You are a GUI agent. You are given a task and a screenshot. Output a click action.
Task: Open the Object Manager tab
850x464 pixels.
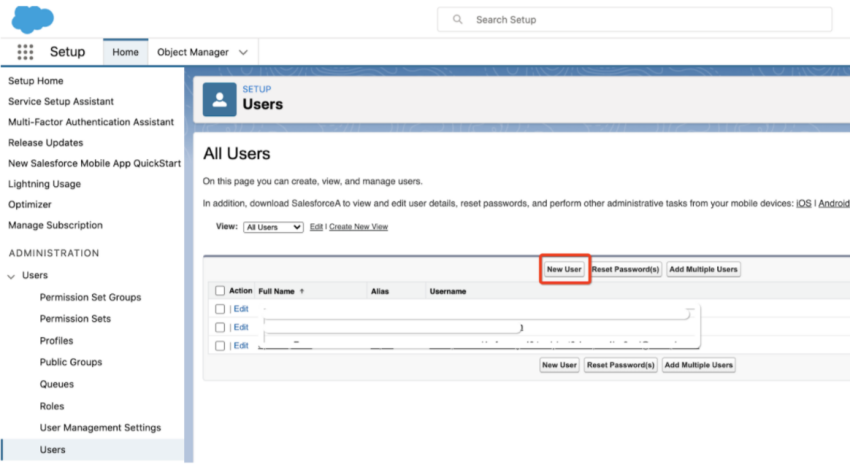192,52
